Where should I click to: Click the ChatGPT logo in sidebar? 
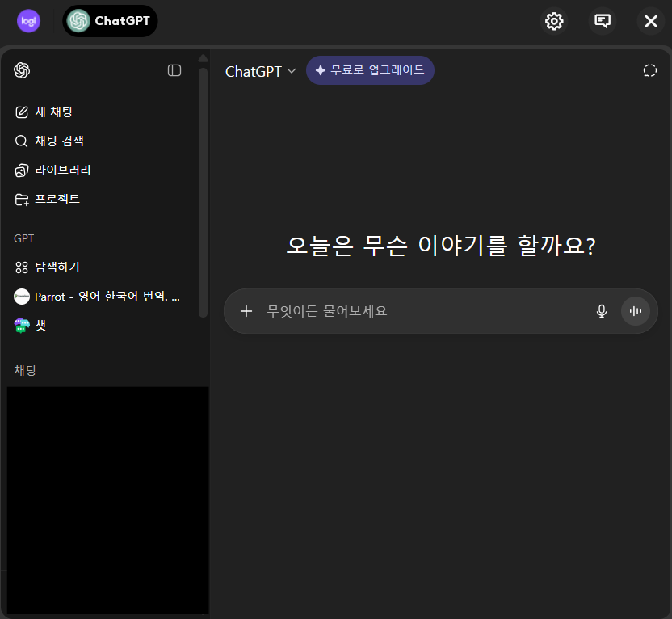click(22, 70)
